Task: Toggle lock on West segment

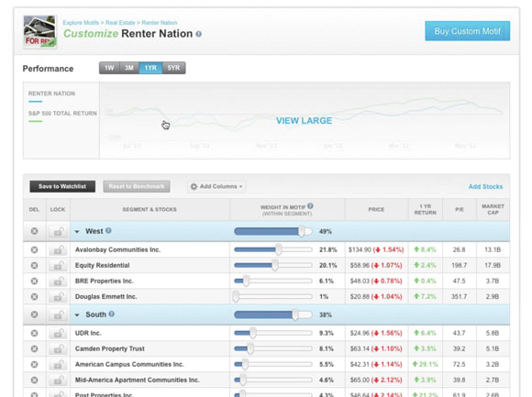Action: [58, 232]
